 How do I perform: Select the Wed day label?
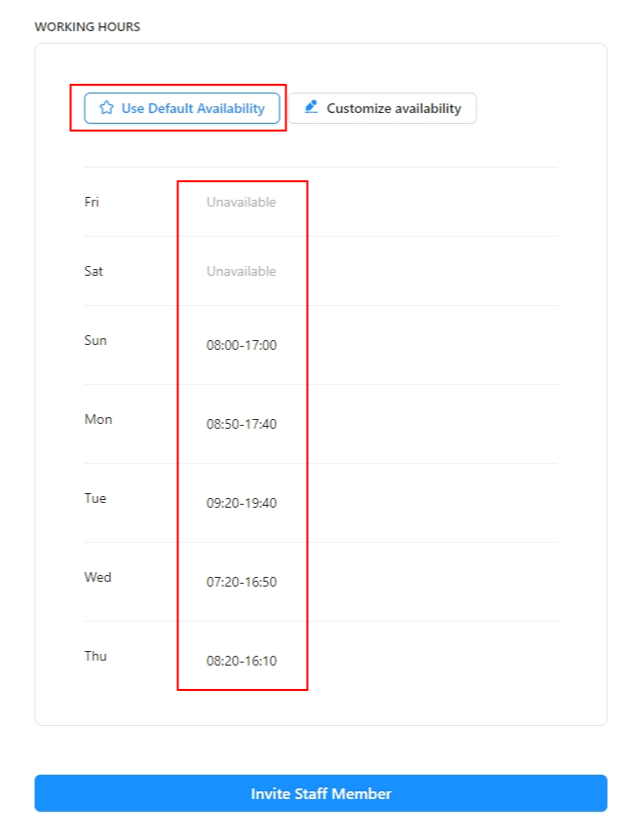(98, 577)
